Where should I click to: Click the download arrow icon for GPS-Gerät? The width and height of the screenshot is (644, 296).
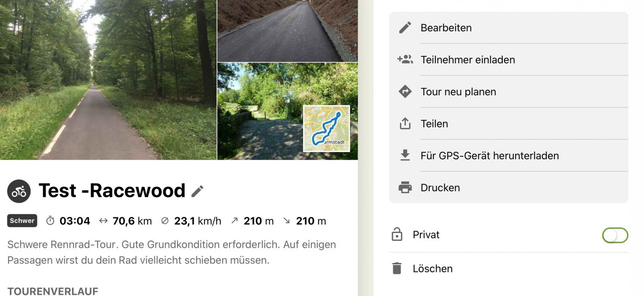405,155
